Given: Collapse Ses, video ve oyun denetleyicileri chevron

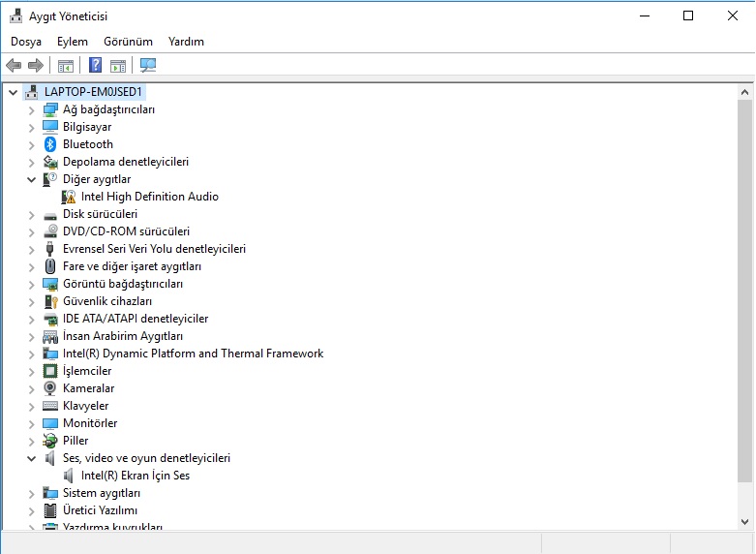Looking at the screenshot, I should (31, 458).
